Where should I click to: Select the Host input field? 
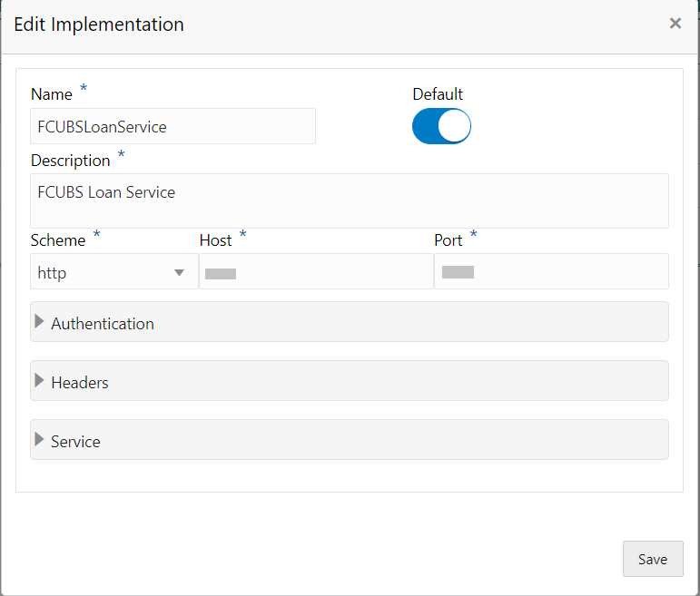coord(316,271)
